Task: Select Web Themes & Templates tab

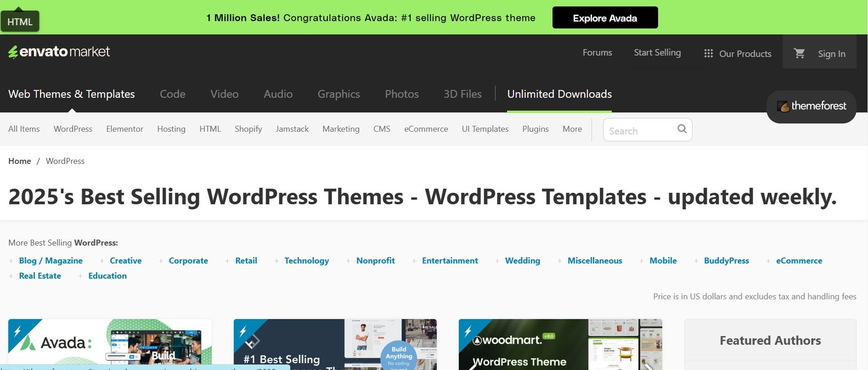Action: tap(72, 94)
